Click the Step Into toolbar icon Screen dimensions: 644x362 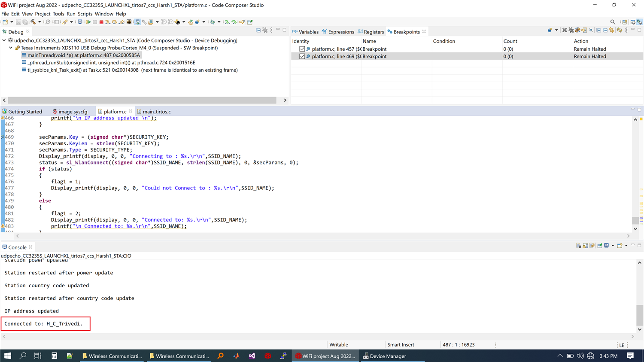[108, 22]
